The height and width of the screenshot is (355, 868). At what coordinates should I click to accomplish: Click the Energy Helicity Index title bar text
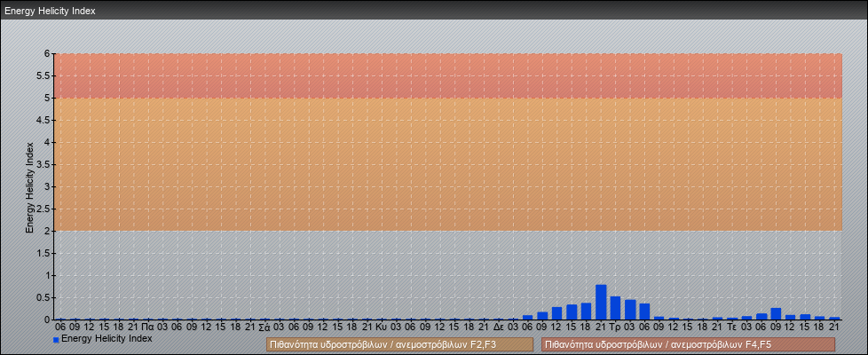tap(50, 12)
